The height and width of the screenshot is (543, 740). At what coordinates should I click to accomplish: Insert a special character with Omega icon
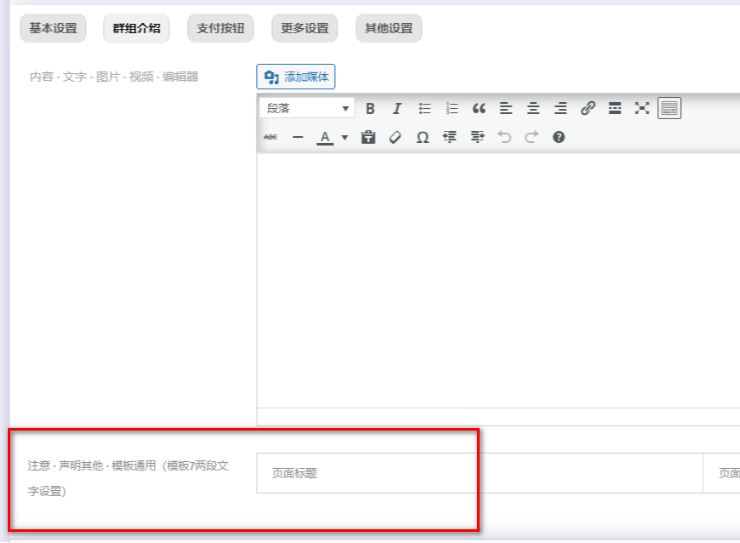point(422,137)
